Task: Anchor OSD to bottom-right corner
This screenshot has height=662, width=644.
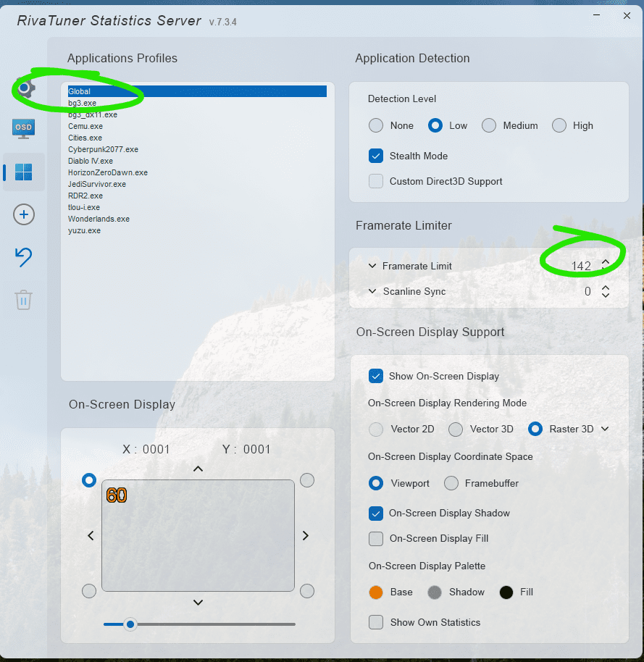Action: (307, 591)
